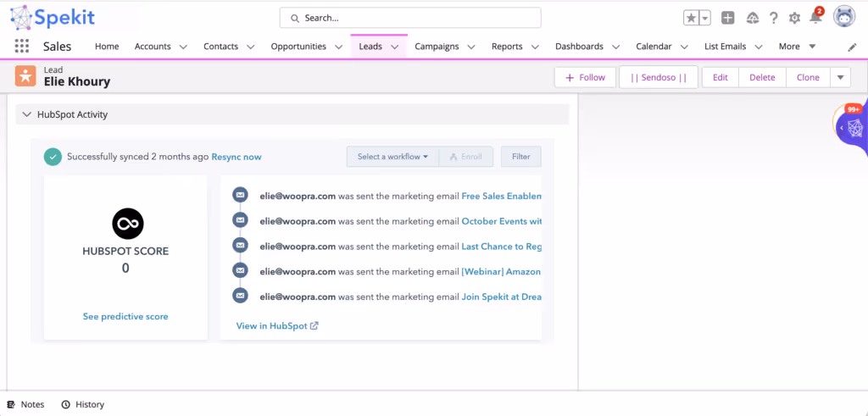Open the See predictive score link

(x=125, y=316)
